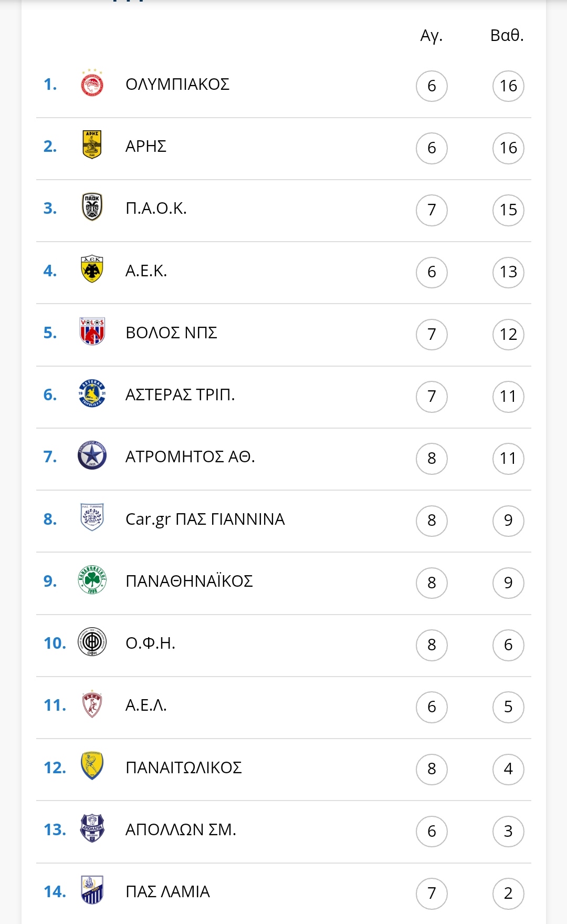
Task: Select rank number 11. beside Α.Ε.Λ.
Action: click(55, 705)
